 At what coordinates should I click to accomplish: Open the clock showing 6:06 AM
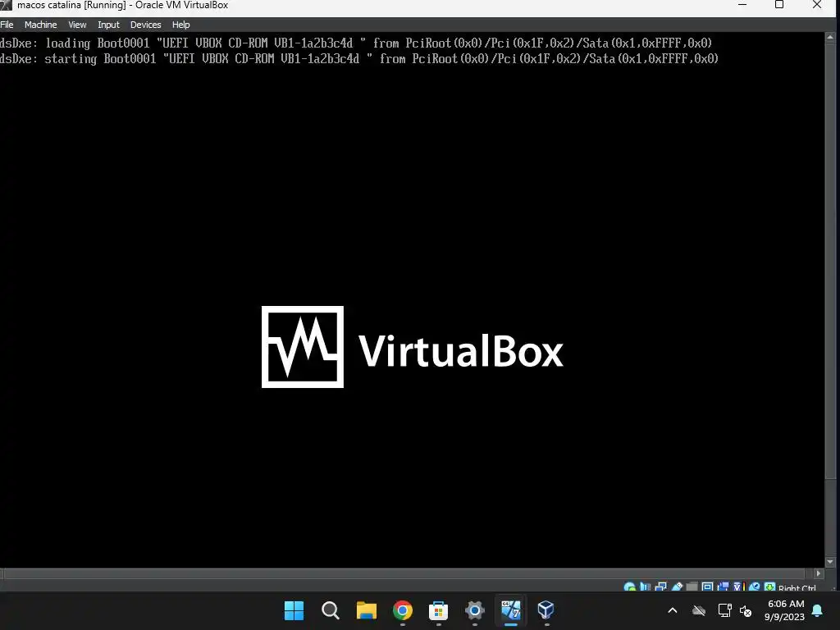tap(785, 610)
